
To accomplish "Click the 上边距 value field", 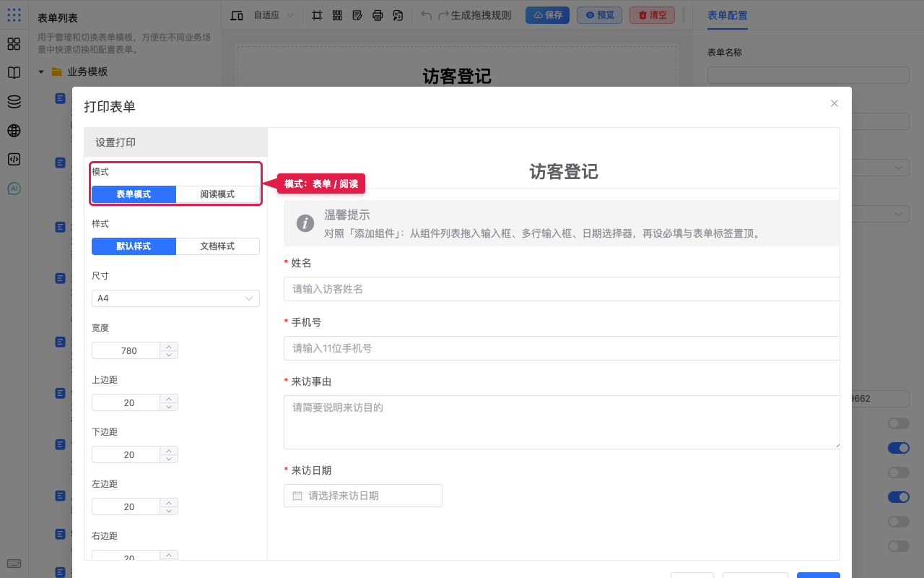I will [126, 402].
